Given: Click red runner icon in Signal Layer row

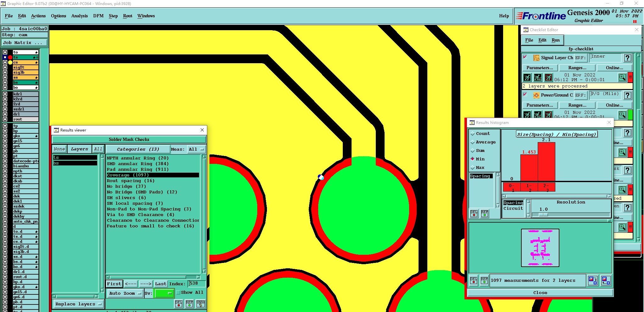Looking at the screenshot, I should pyautogui.click(x=548, y=77).
